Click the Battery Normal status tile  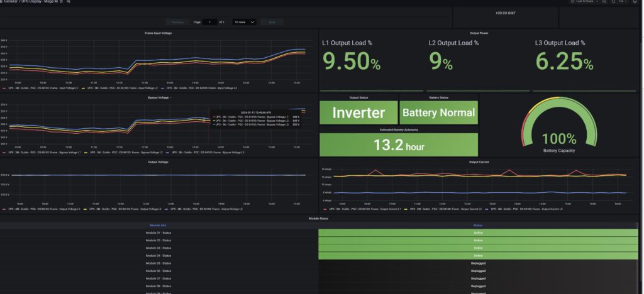point(438,112)
